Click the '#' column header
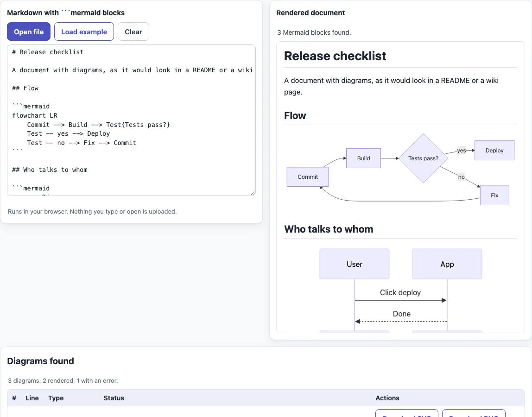The image size is (532, 417). click(14, 398)
